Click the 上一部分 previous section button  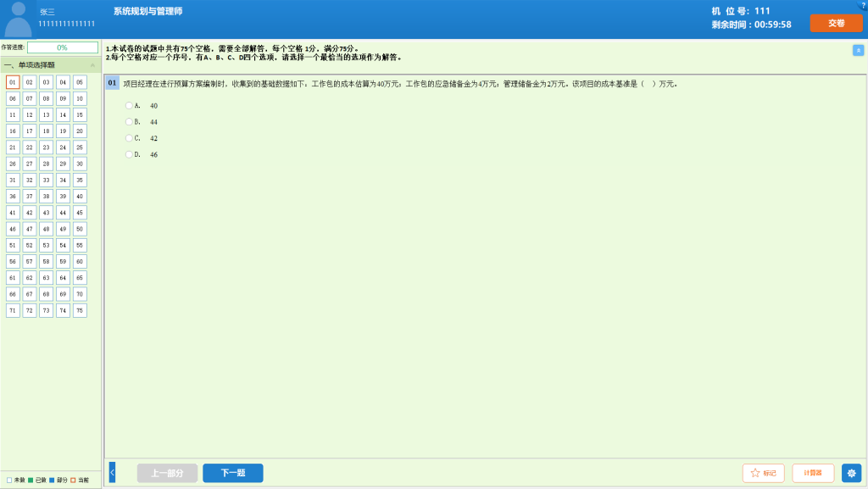(x=167, y=473)
